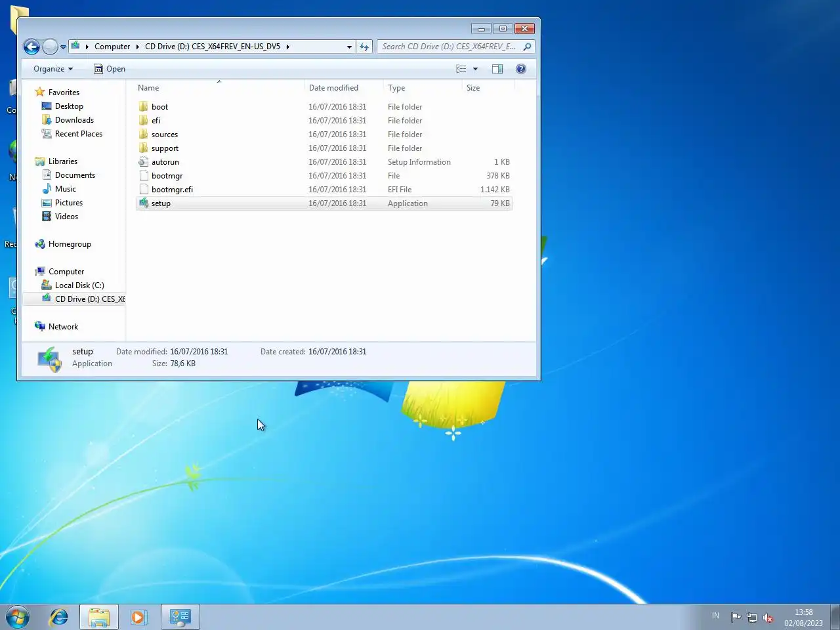Open the view options dropdown arrow
This screenshot has width=840, height=630.
475,69
